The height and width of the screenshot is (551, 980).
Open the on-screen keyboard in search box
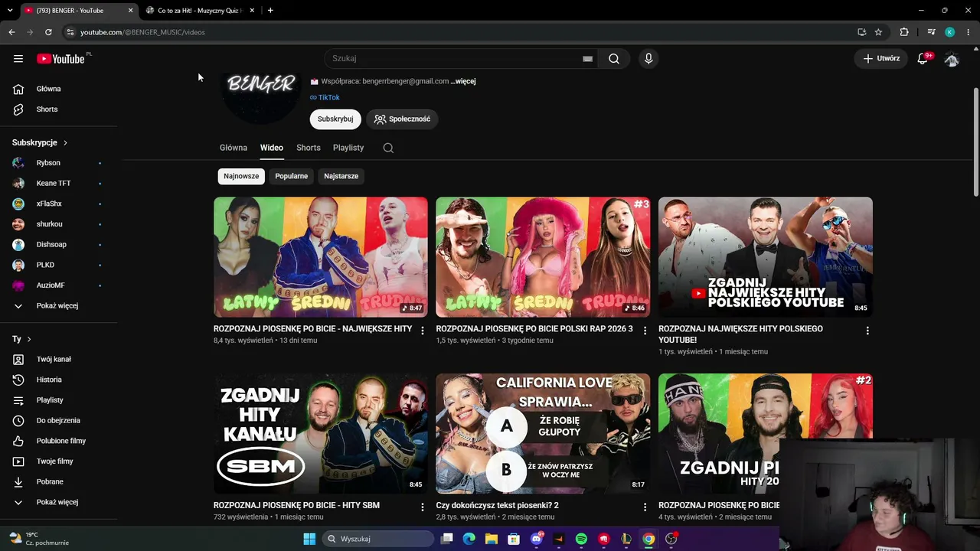(587, 58)
